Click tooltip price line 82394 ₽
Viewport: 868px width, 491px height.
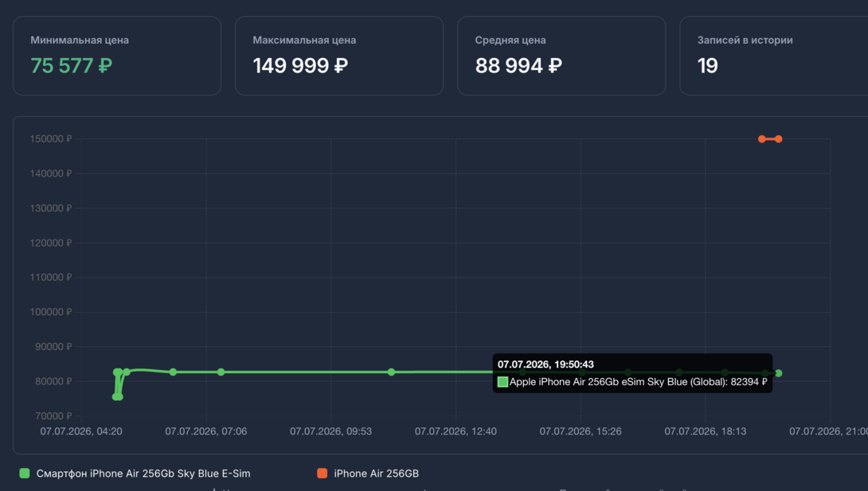point(632,381)
